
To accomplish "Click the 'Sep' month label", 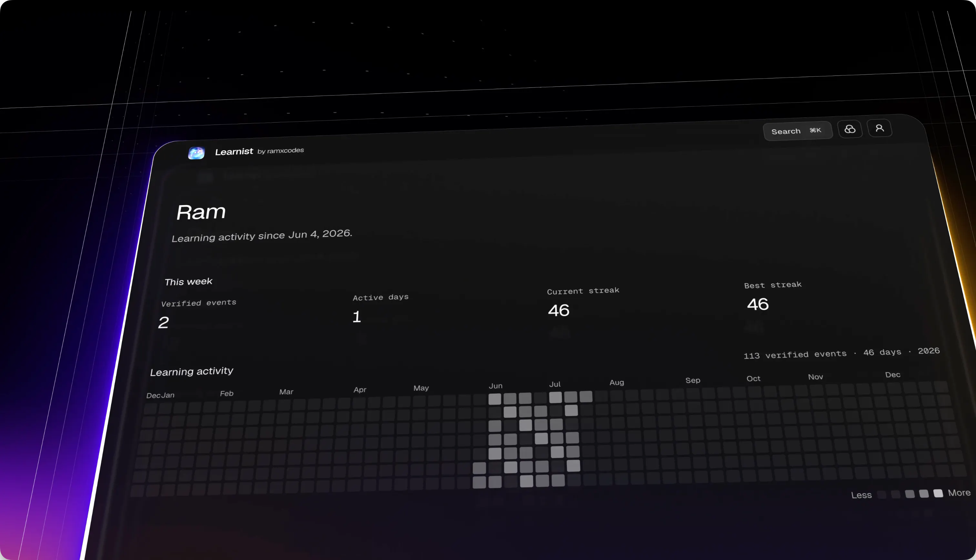I will pos(693,380).
